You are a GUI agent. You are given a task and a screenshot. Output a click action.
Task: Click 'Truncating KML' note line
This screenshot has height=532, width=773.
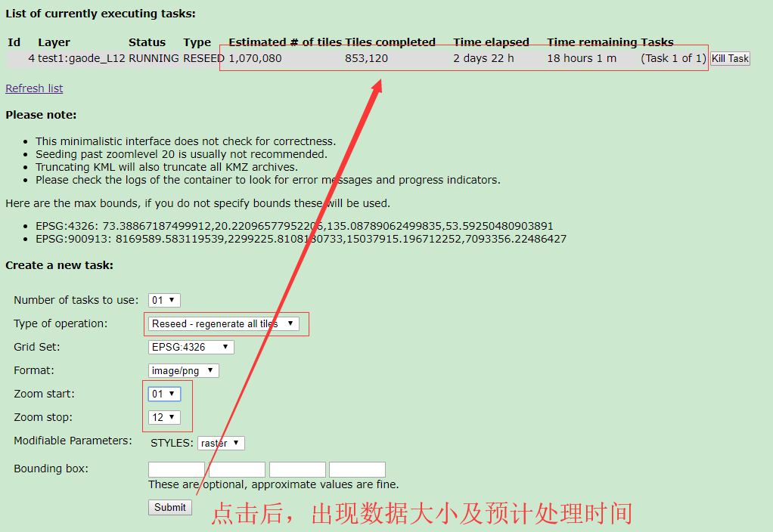(166, 167)
